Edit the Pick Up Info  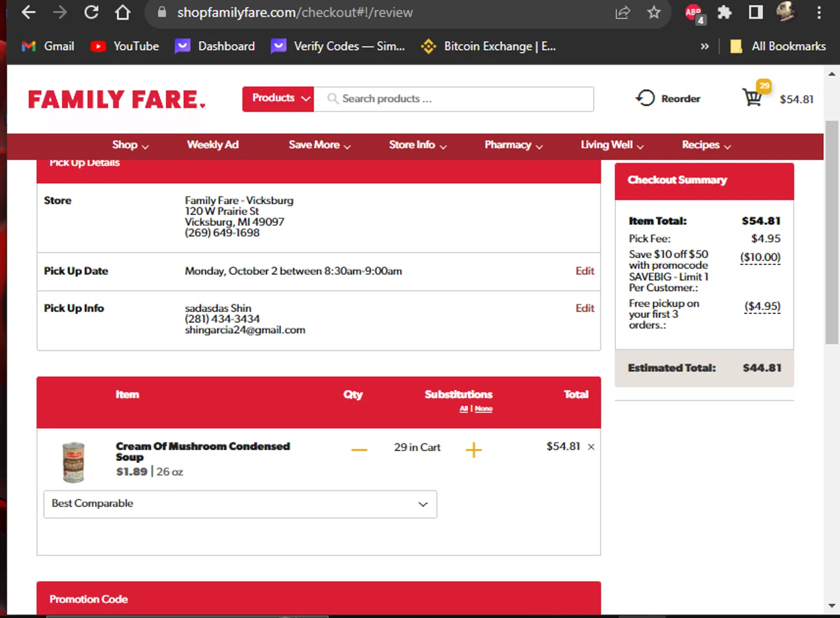585,308
